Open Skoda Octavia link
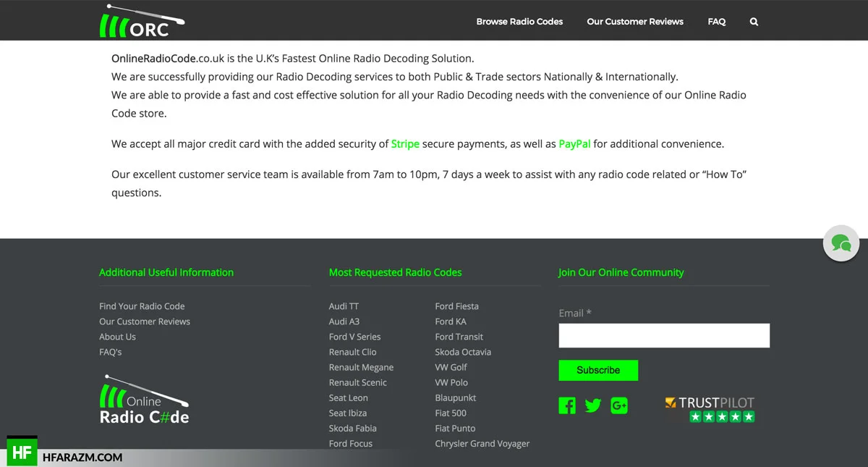The width and height of the screenshot is (868, 467). click(x=463, y=352)
